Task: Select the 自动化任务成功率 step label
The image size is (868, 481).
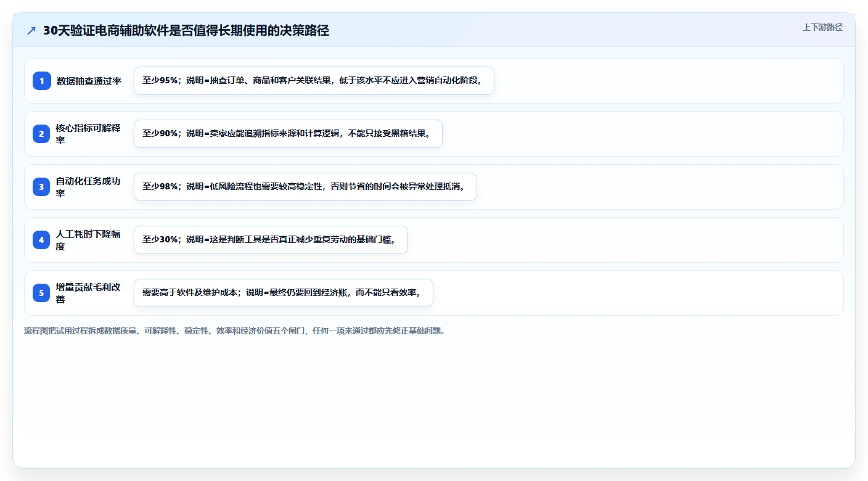Action: coord(89,187)
